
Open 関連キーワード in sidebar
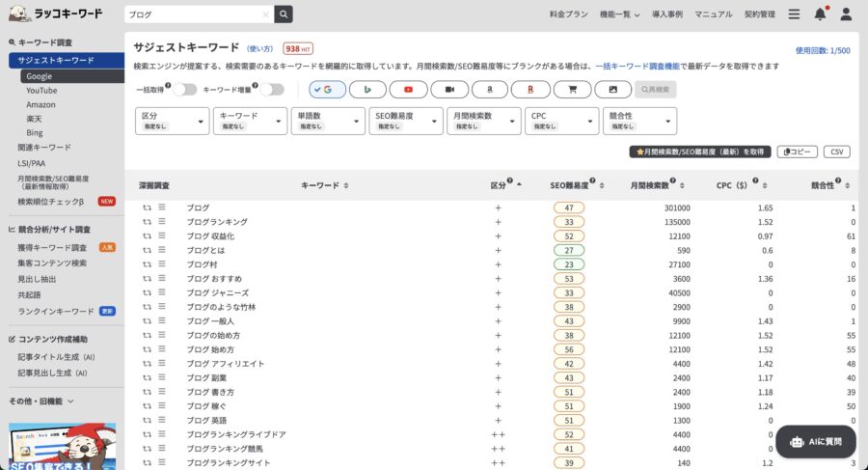point(44,148)
